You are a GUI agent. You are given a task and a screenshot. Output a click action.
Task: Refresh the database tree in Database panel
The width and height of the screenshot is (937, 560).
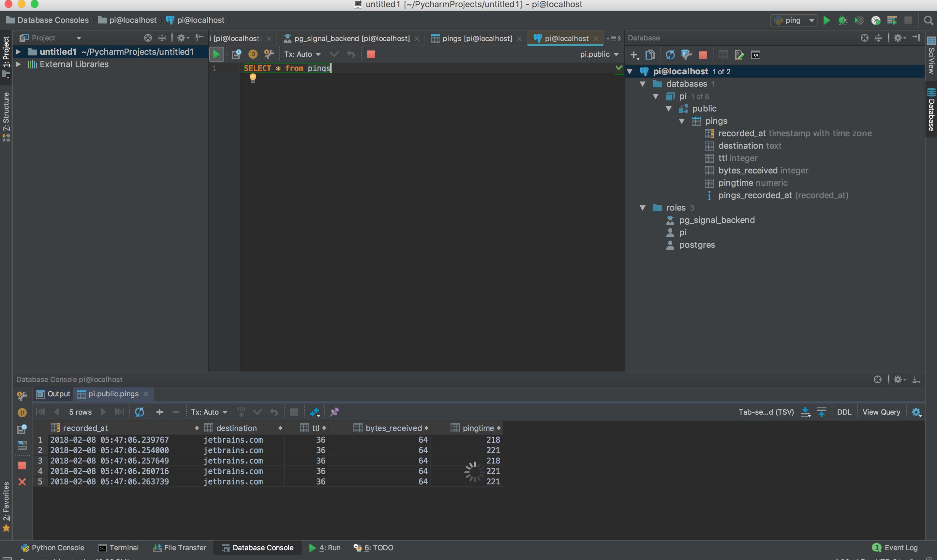click(x=670, y=55)
